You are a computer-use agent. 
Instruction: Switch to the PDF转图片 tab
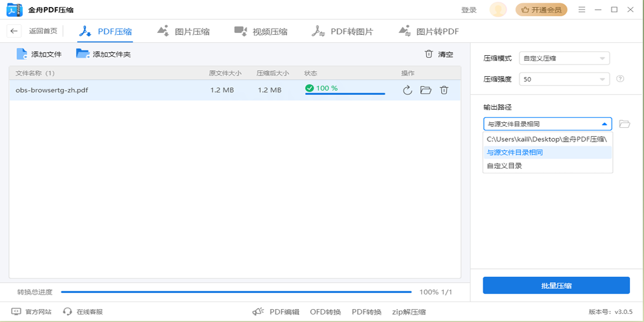click(342, 31)
